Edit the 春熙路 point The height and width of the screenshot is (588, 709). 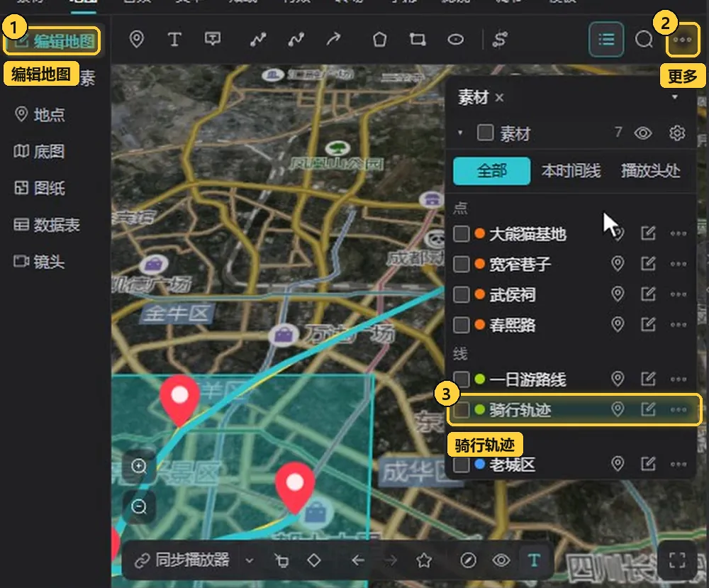pos(649,324)
